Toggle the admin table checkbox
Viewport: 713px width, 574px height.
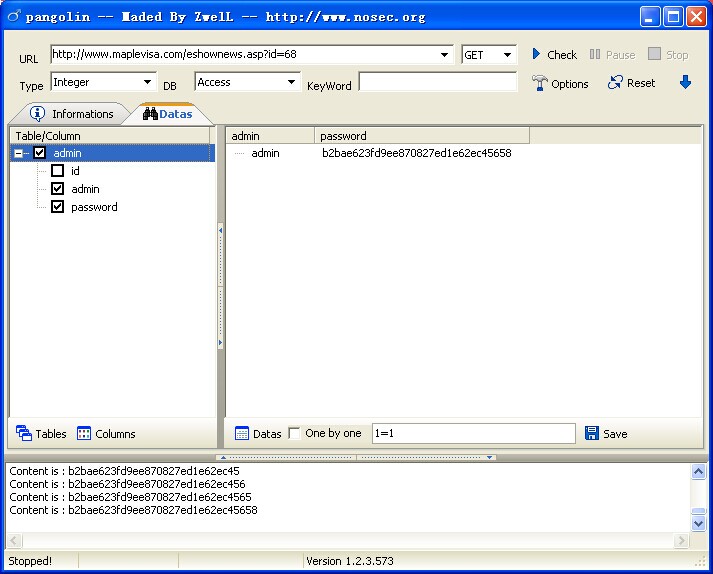pos(40,153)
